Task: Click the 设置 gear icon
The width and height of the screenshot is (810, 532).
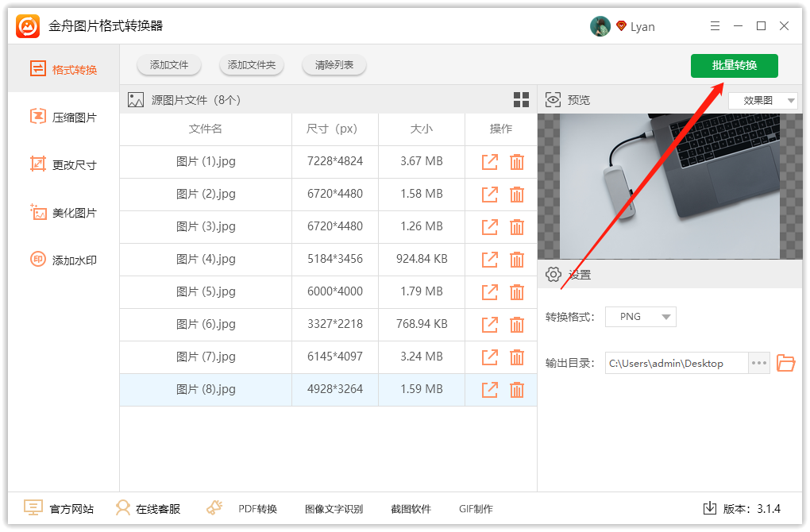Action: [553, 274]
